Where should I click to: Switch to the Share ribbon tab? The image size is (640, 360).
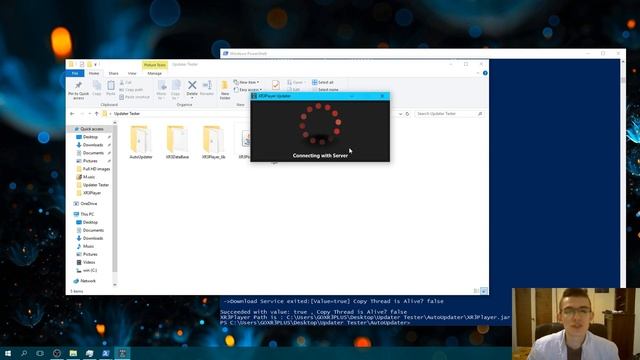(x=113, y=73)
